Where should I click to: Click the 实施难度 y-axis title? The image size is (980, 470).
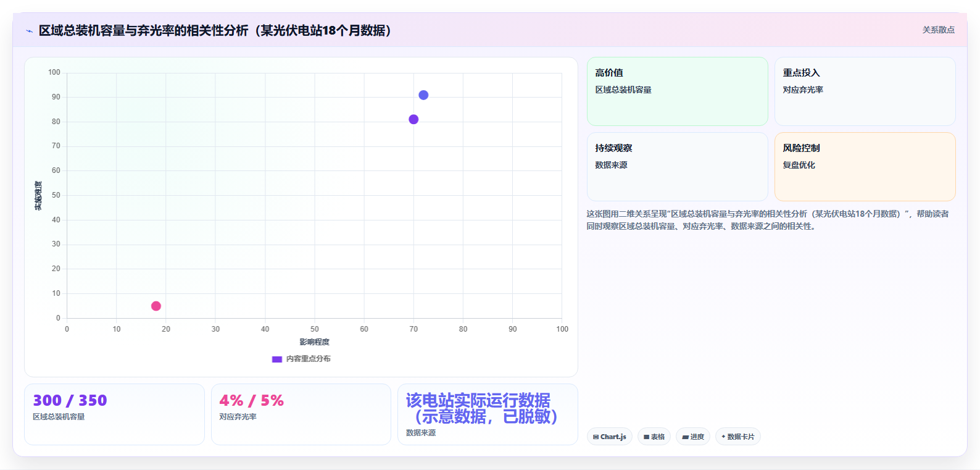coord(38,196)
